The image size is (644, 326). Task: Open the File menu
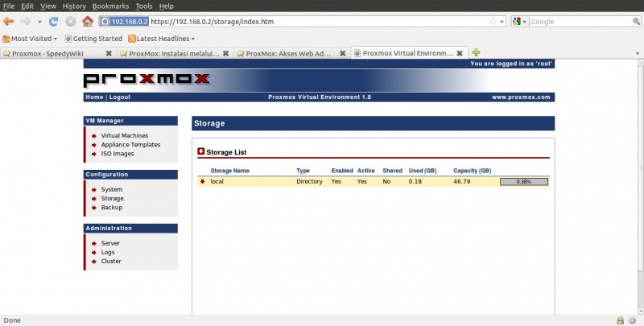(x=9, y=6)
